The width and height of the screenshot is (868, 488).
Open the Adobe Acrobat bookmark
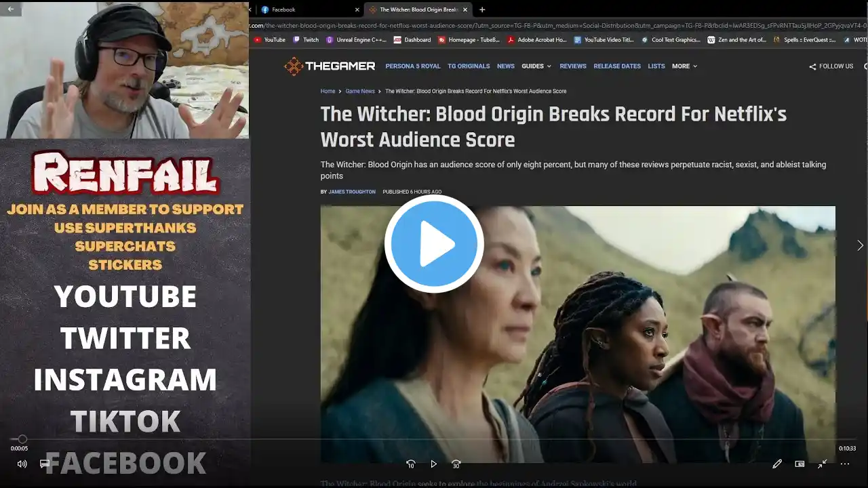point(536,40)
